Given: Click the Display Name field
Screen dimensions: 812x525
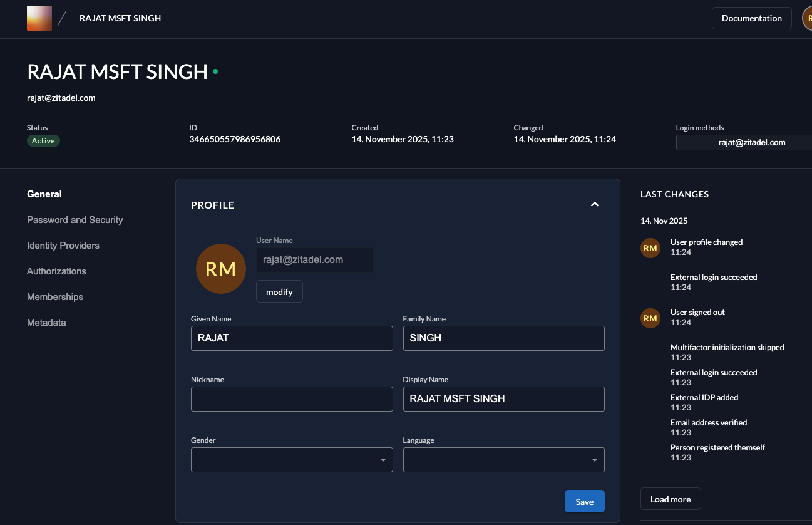Looking at the screenshot, I should pos(504,399).
